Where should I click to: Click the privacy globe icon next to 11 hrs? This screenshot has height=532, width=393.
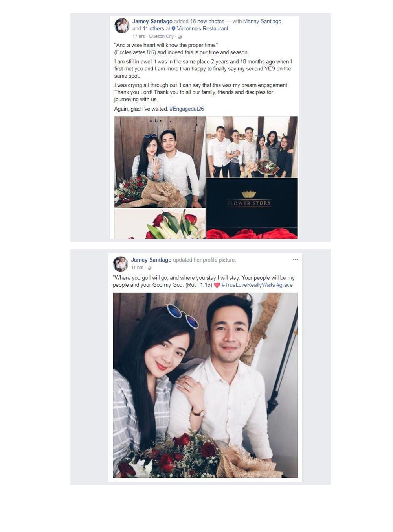(x=149, y=268)
